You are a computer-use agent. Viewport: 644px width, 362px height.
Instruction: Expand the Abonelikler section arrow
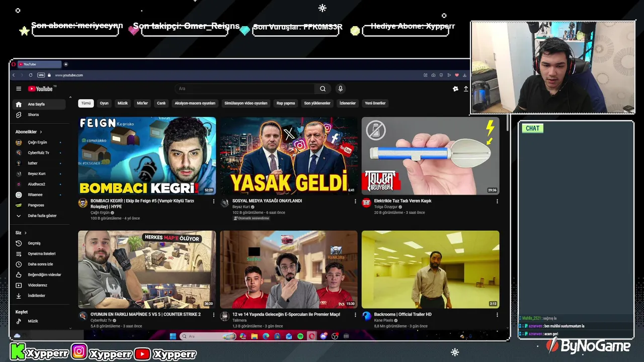point(41,132)
